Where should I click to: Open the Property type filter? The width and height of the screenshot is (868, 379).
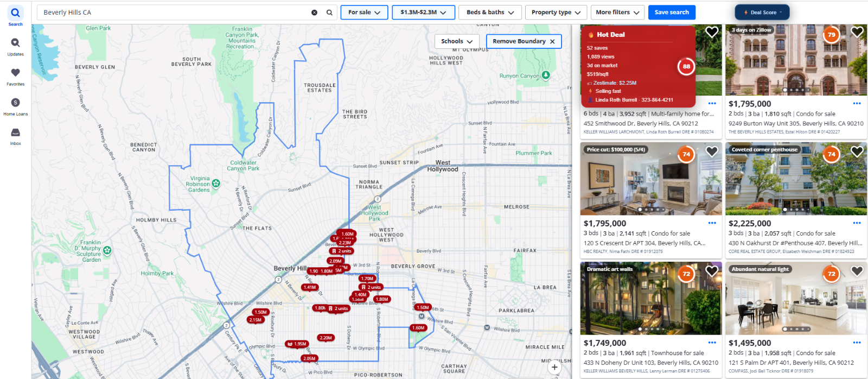(556, 12)
